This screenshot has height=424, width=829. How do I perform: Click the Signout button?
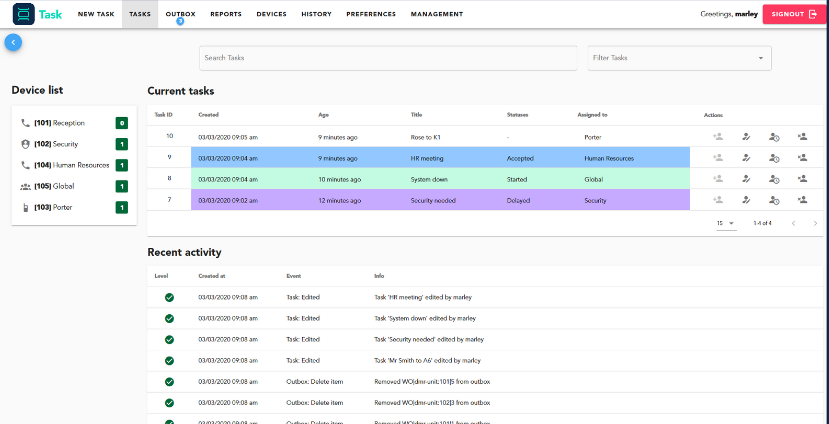coord(794,14)
